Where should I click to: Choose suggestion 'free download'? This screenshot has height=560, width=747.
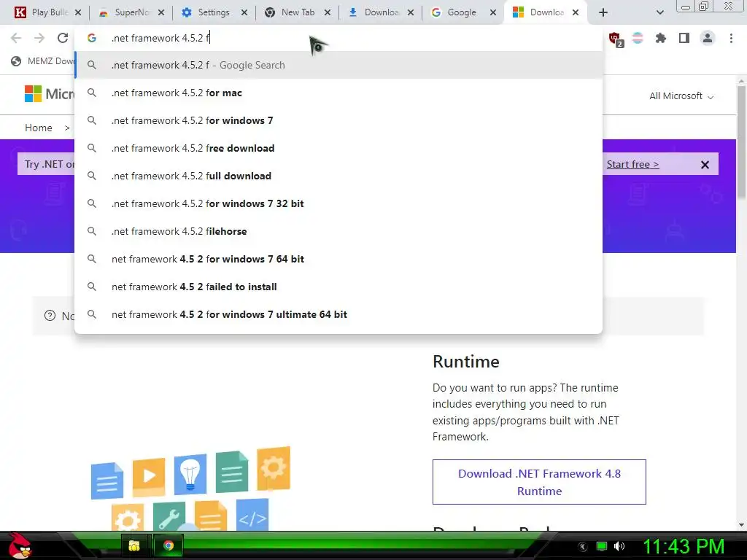click(338, 148)
